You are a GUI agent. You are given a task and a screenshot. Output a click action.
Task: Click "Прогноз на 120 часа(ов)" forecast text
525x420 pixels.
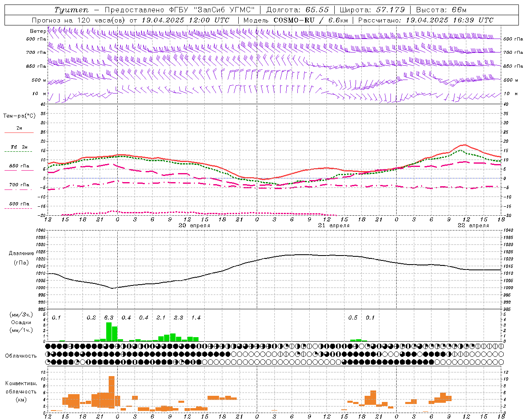coord(79,20)
